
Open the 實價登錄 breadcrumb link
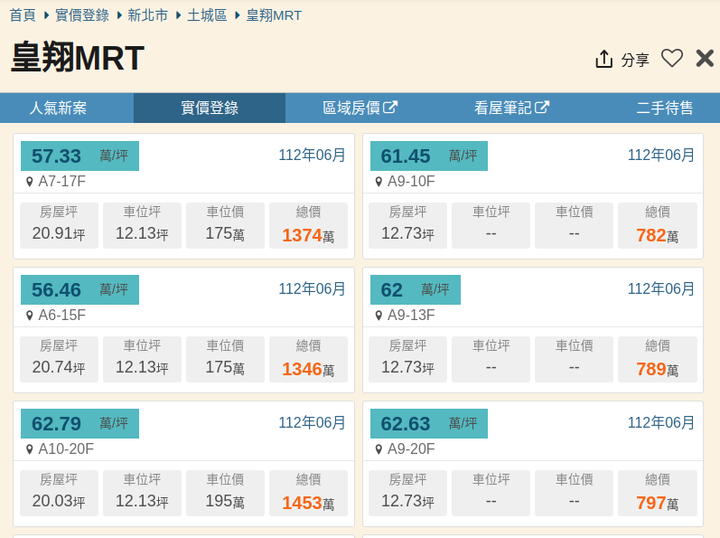click(82, 15)
